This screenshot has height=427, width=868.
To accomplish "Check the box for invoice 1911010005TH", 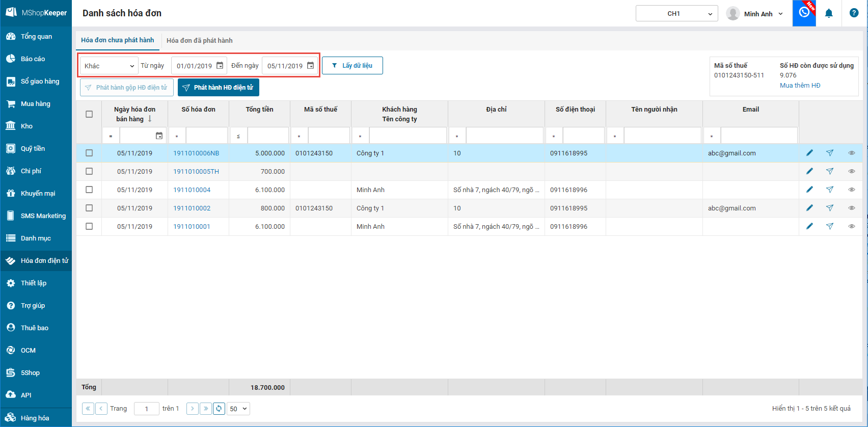I will [x=89, y=171].
